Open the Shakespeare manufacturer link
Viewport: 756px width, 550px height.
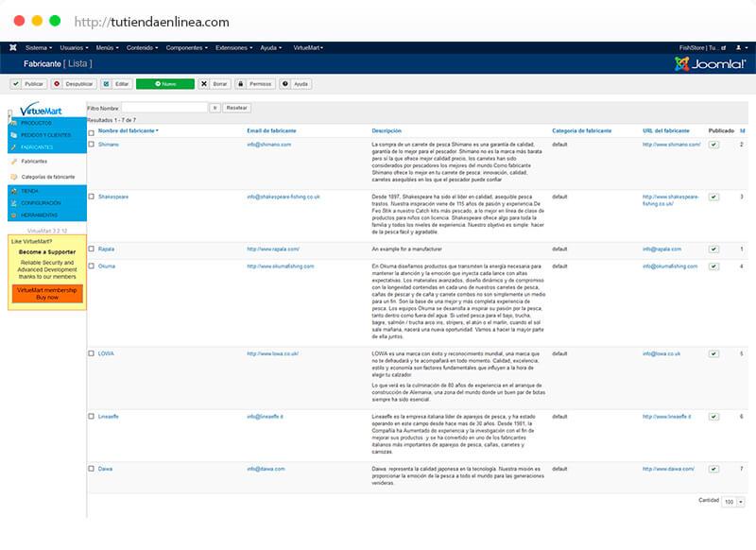(x=113, y=197)
